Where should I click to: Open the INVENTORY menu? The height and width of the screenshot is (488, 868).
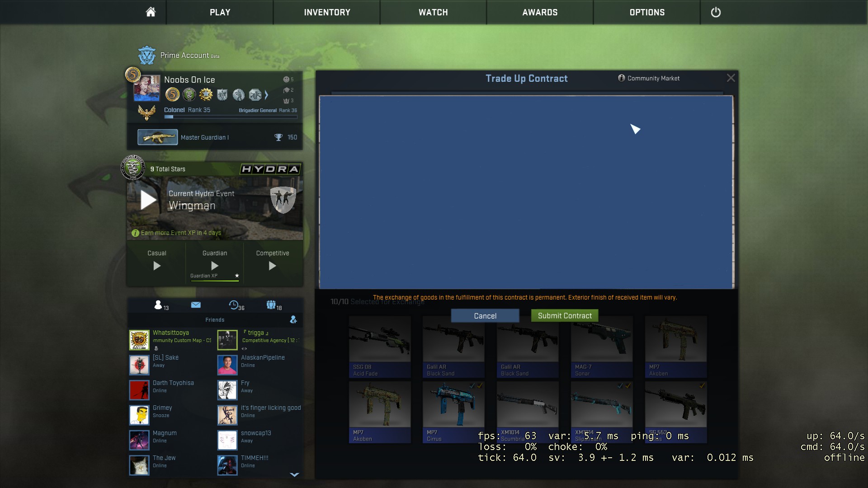click(x=327, y=12)
